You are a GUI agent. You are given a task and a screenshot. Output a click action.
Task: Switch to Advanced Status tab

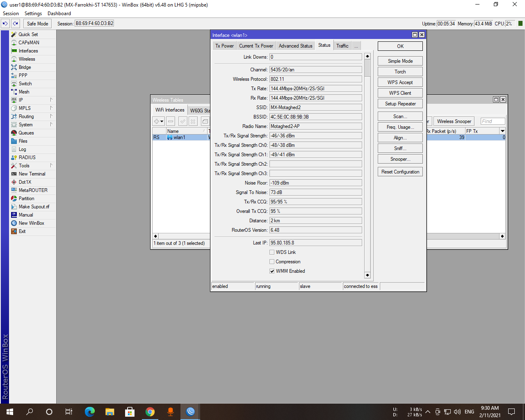pos(295,46)
